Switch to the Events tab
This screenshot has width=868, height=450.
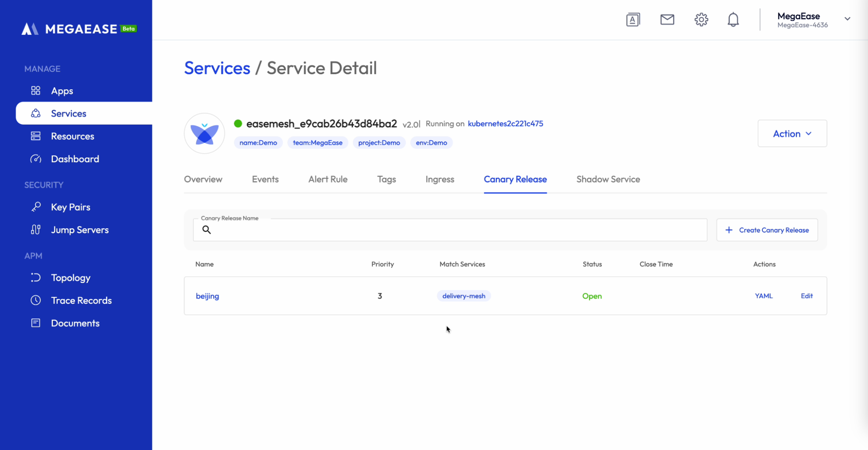pyautogui.click(x=265, y=179)
